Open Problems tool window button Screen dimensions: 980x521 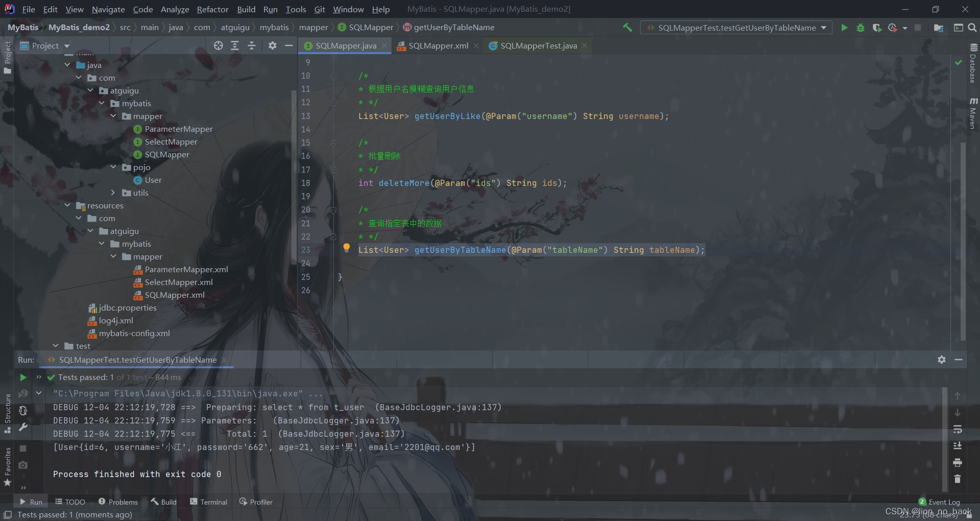point(118,502)
